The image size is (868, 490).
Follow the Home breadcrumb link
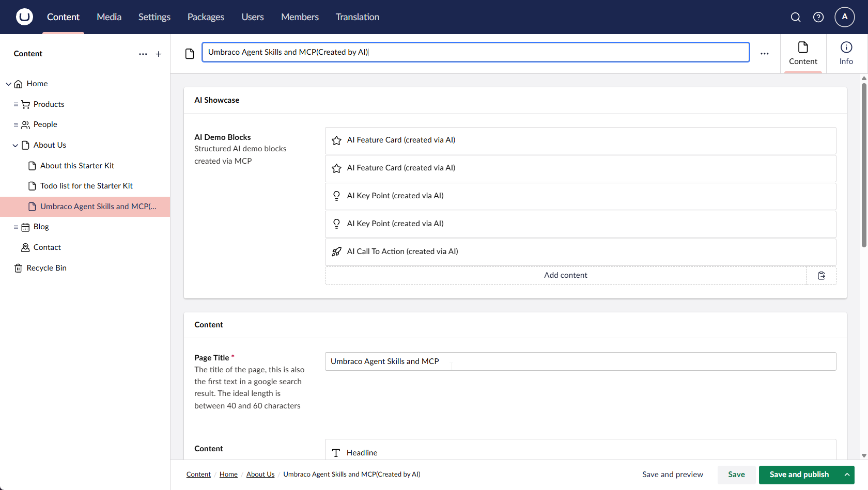(228, 475)
